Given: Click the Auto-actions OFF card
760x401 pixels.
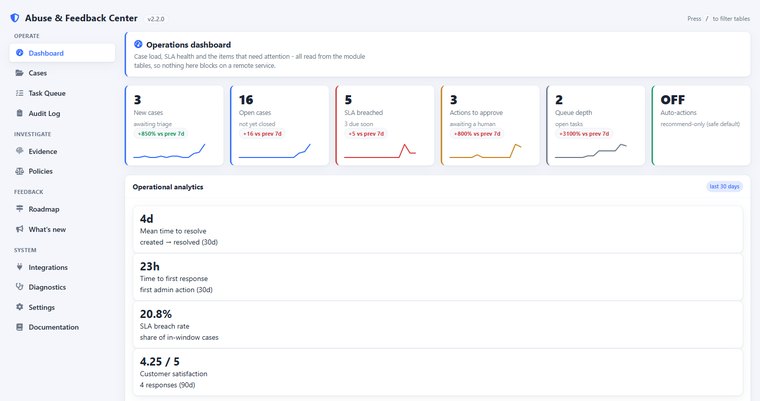Looking at the screenshot, I should (701, 126).
